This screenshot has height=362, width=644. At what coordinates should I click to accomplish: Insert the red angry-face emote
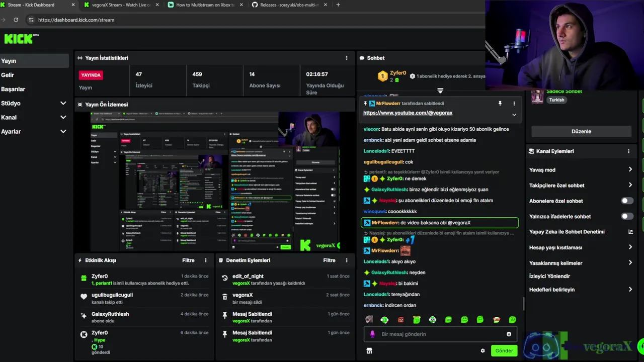(x=401, y=320)
